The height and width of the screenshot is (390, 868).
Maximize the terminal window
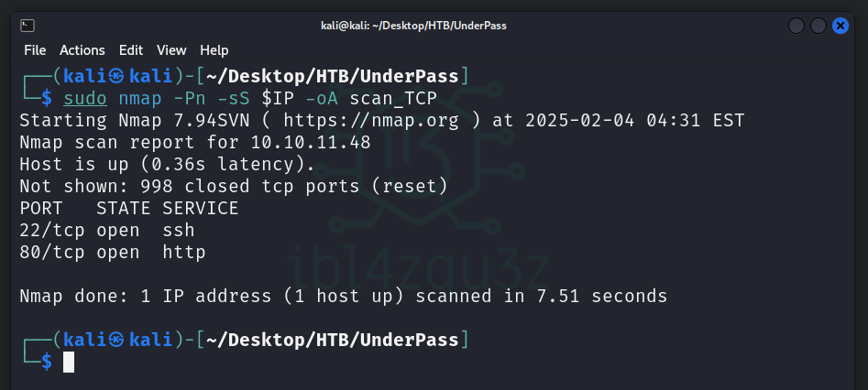coord(819,26)
